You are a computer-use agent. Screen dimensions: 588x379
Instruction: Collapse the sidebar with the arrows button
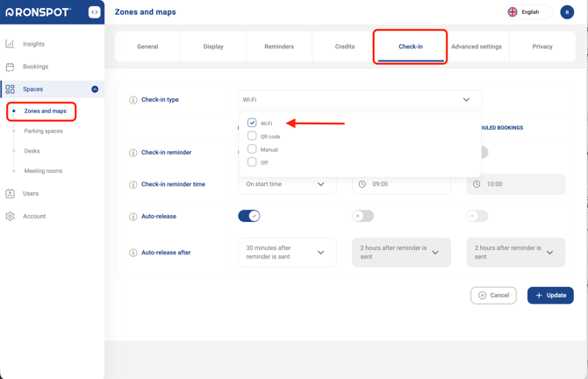pyautogui.click(x=95, y=12)
